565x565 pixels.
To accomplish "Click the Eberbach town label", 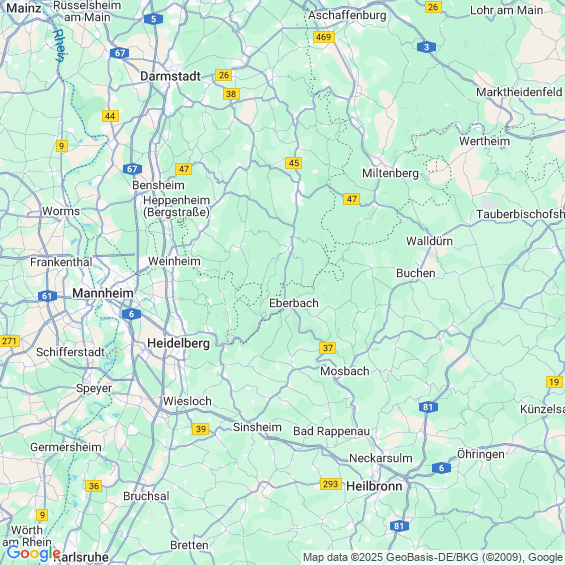I will coord(294,303).
